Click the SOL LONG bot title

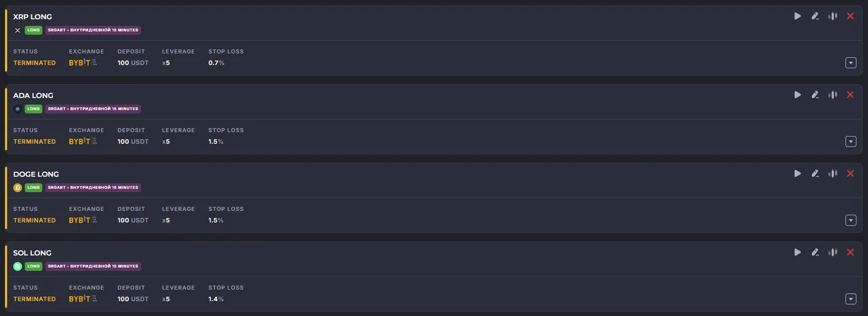click(32, 253)
